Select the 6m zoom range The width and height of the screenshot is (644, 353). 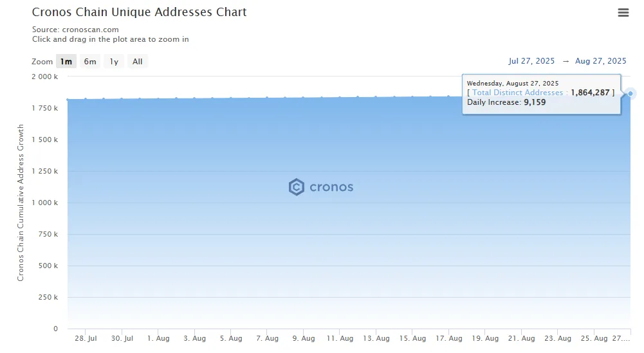(90, 62)
